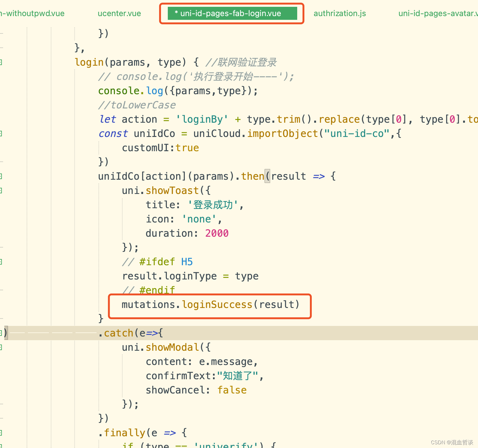The width and height of the screenshot is (478, 448).
Task: Click showCancel: false value
Action: tap(232, 390)
